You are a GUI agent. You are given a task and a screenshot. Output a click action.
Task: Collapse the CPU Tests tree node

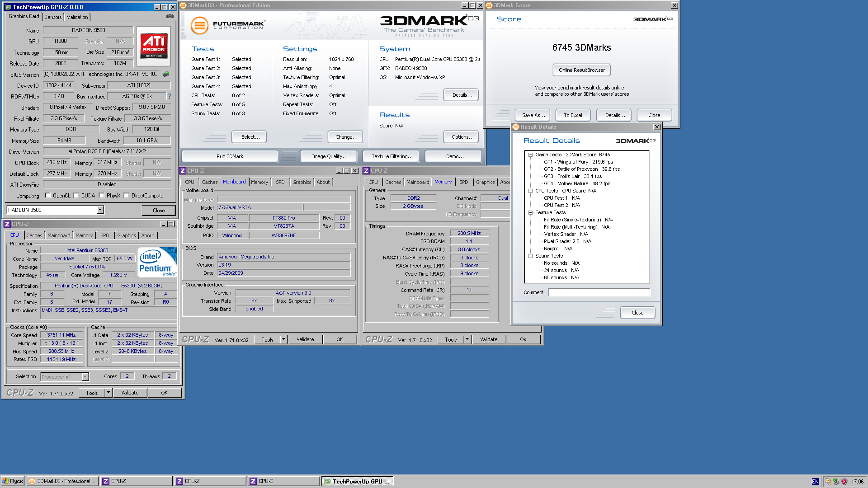pyautogui.click(x=530, y=191)
